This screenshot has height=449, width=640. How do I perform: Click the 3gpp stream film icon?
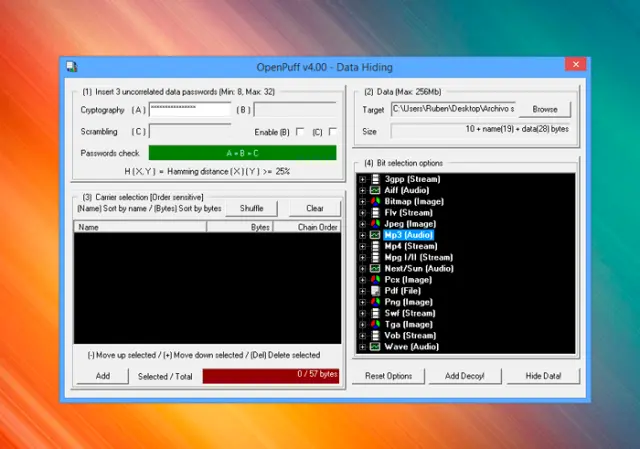(374, 179)
